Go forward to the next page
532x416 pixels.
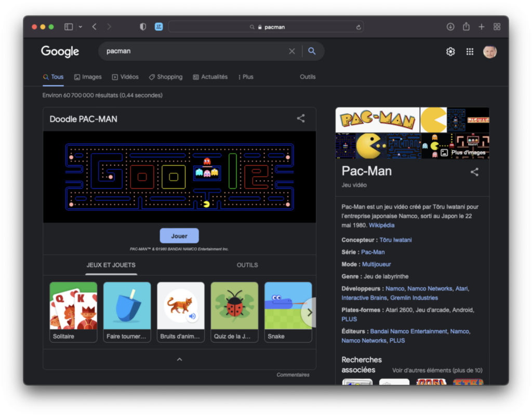(109, 27)
